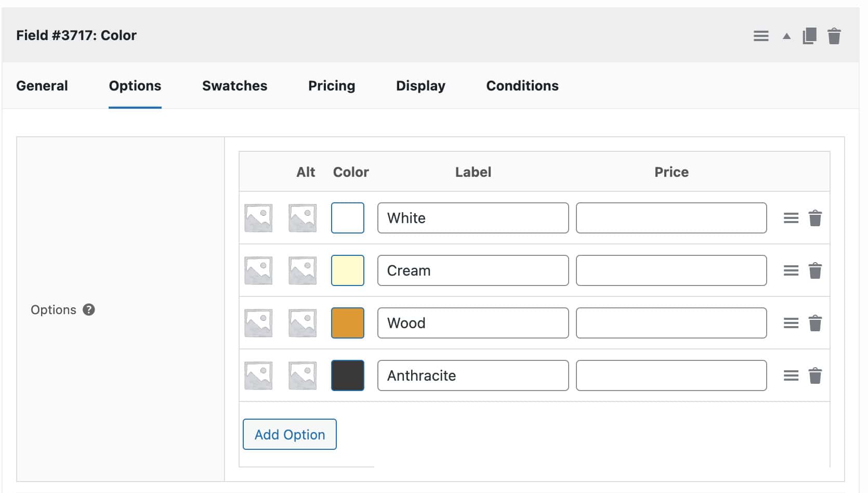
Task: Select the Wood color swatch
Action: coord(347,322)
